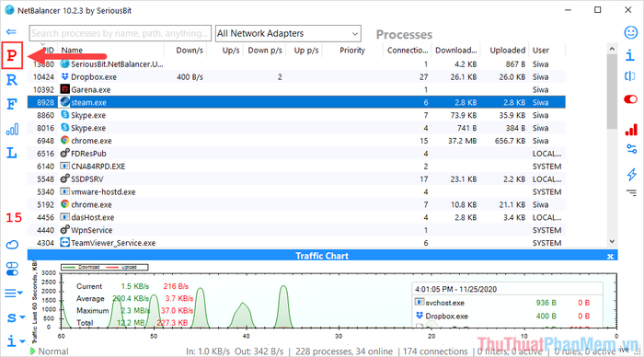The image size is (644, 357).
Task: Select the Garena.exe process row
Action: click(296, 89)
